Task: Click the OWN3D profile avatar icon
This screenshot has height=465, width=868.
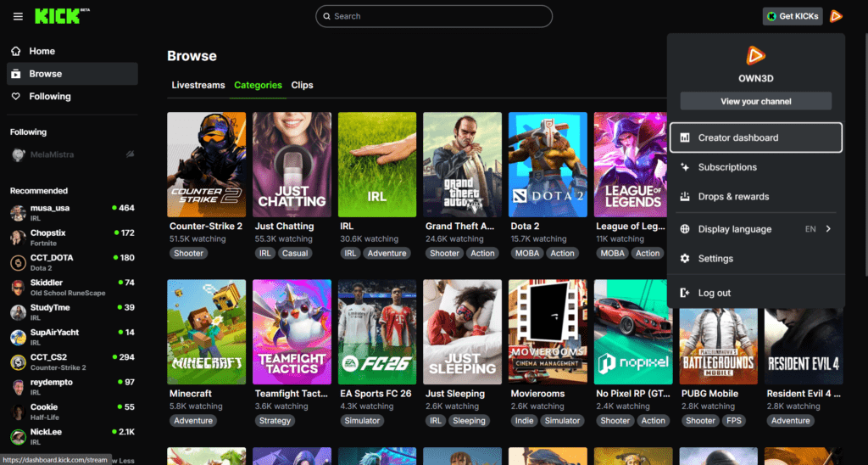Action: [x=836, y=16]
